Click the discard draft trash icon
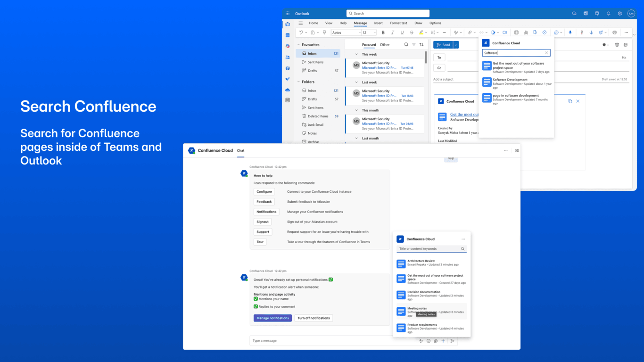 tap(617, 45)
